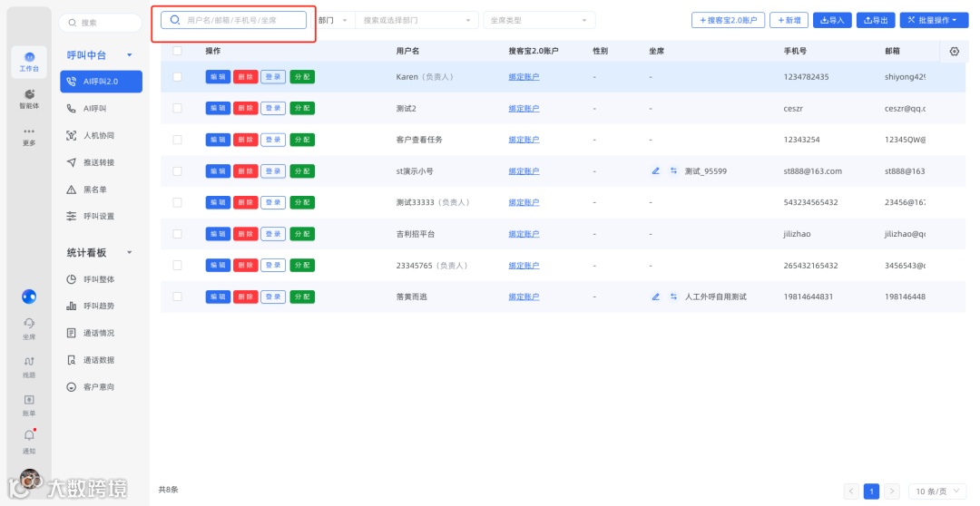This screenshot has width=980, height=506.
Task: Click the +搜客宝2.0账户 button
Action: click(x=728, y=20)
